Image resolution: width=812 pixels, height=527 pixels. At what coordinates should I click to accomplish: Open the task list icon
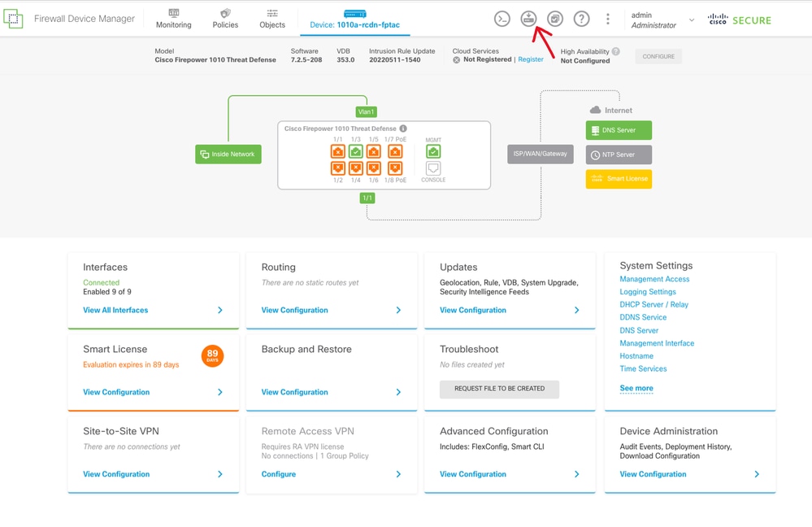tap(554, 20)
